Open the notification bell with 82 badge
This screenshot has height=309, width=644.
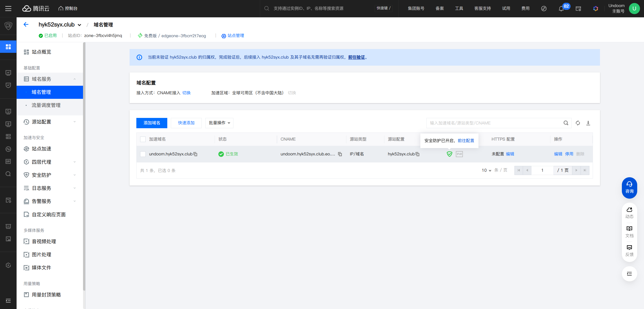(561, 9)
